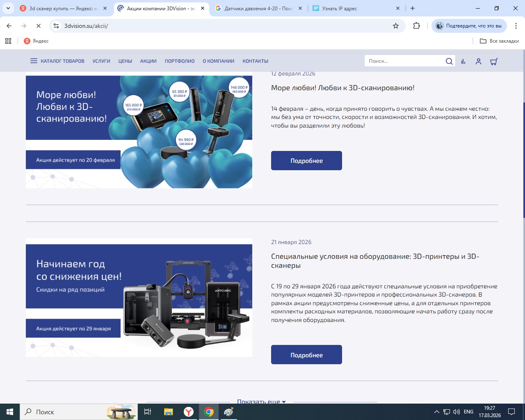Open the 'Море любви! Любви к 3D-сканированию!' headline
525x420 pixels.
(x=343, y=88)
